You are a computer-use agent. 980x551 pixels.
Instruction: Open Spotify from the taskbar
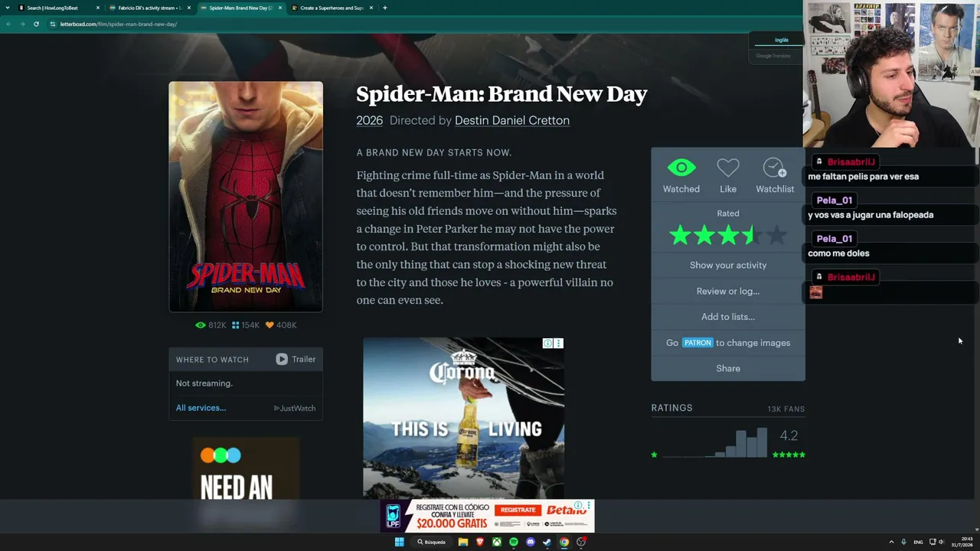pyautogui.click(x=514, y=542)
